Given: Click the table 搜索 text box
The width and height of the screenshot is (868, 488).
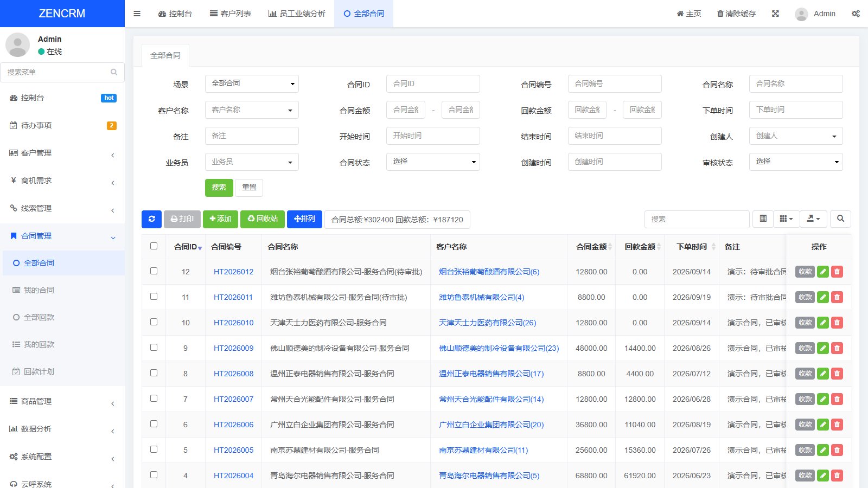Looking at the screenshot, I should [x=697, y=219].
